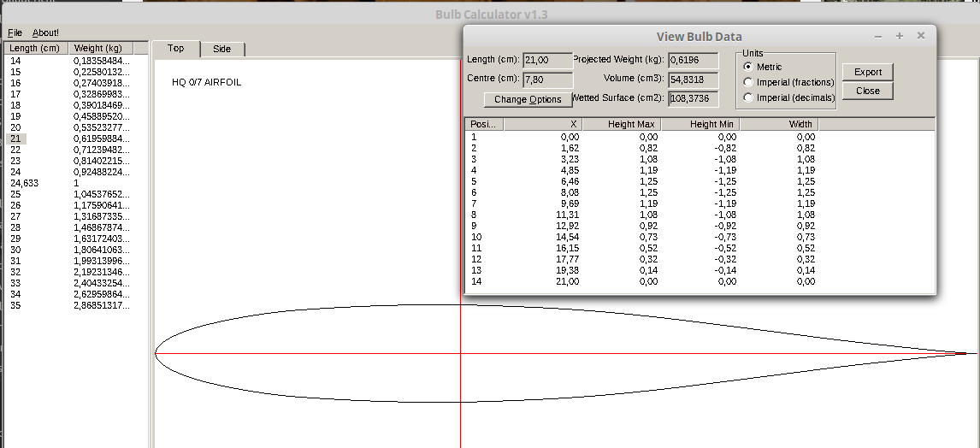Viewport: 980px width, 448px height.
Task: Choose Imperial (decimals) units option
Action: (x=748, y=97)
